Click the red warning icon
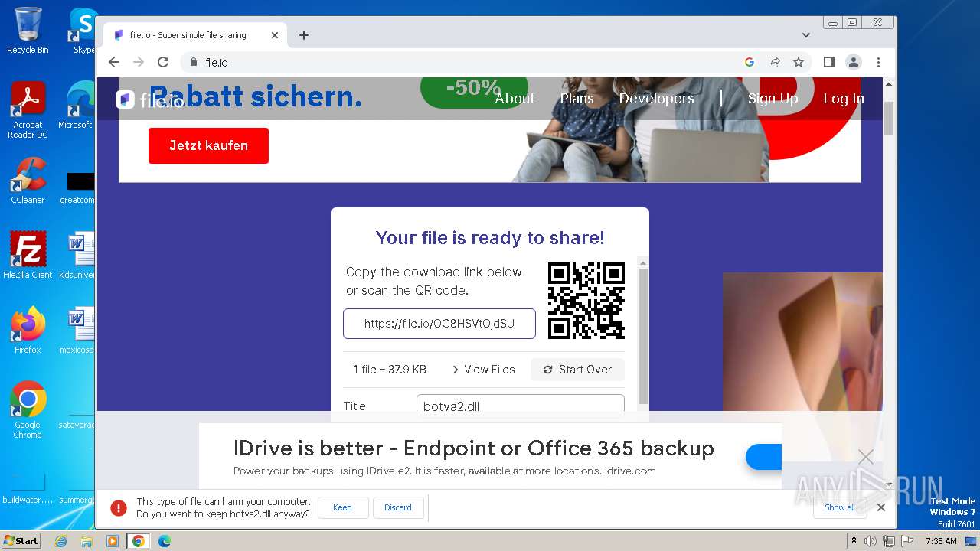The width and height of the screenshot is (980, 551). point(119,507)
